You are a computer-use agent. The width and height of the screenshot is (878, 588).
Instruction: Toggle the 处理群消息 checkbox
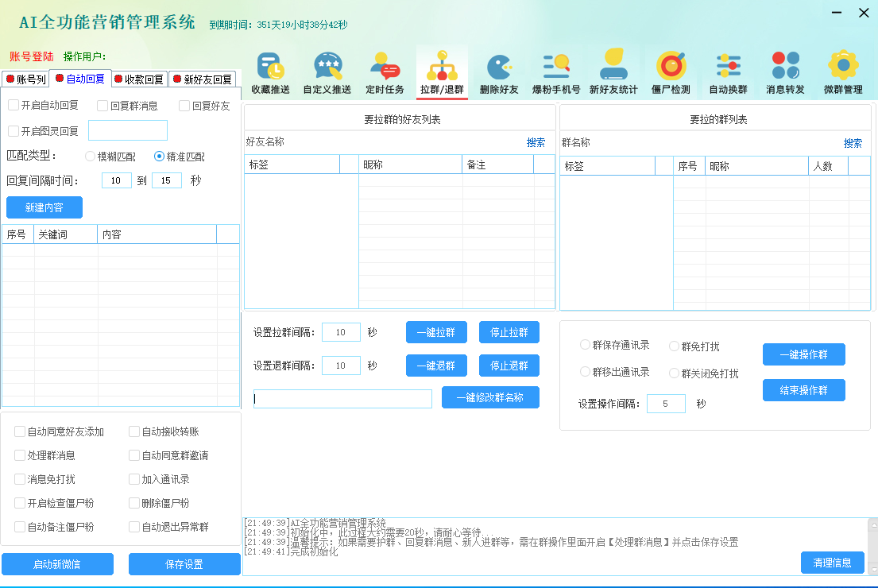(x=20, y=455)
